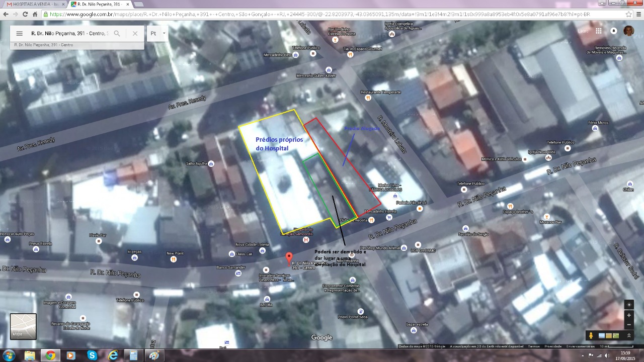Zoom in with the plus button
644x362 pixels.
(629, 315)
